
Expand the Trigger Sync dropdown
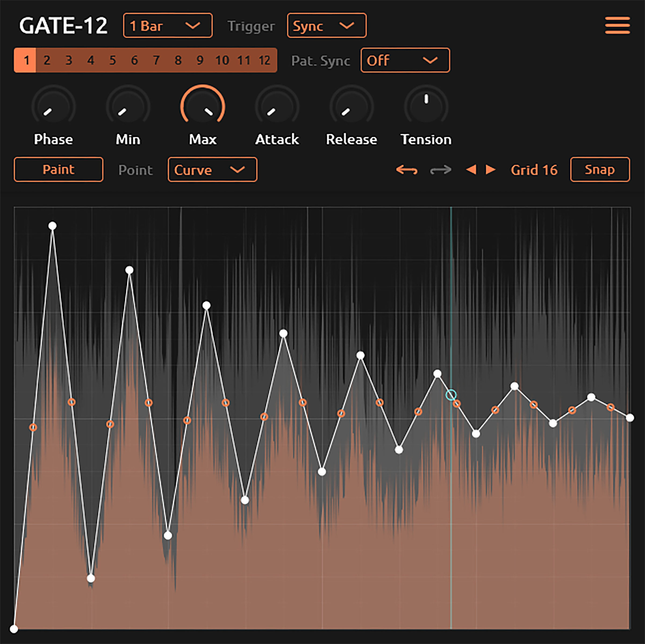point(326,26)
